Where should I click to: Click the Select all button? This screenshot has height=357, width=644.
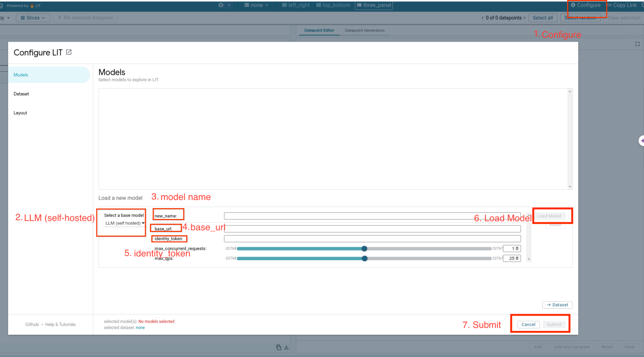(543, 18)
